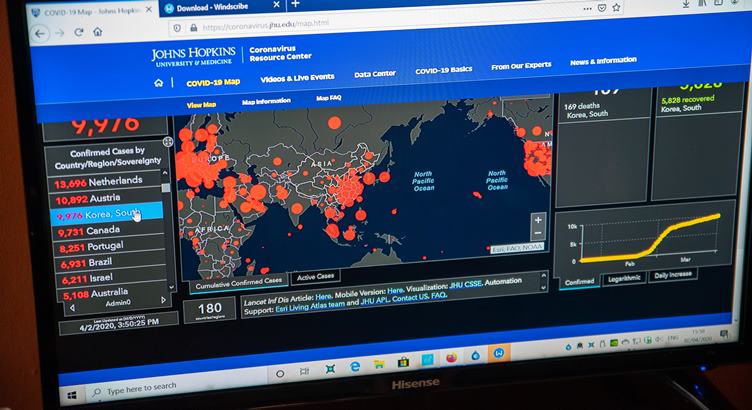
Task: Switch chart to Logarithmic tab
Action: (624, 278)
